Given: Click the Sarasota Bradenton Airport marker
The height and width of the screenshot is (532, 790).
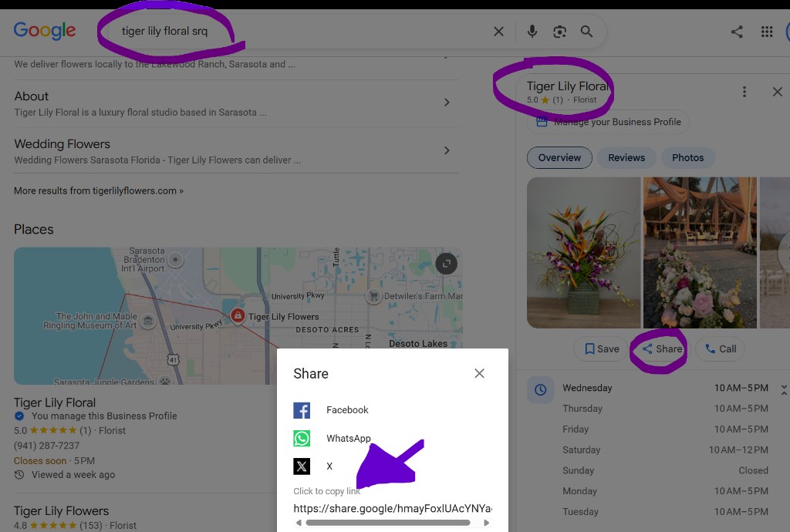Looking at the screenshot, I should click(175, 260).
